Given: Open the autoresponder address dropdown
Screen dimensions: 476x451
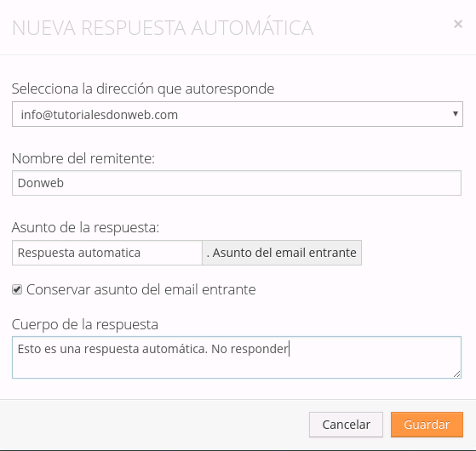Looking at the screenshot, I should tap(238, 114).
